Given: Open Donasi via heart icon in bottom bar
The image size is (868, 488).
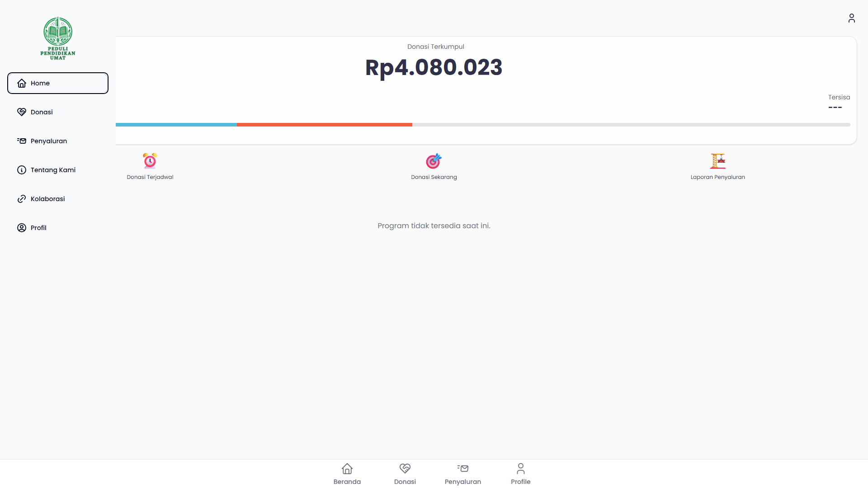Looking at the screenshot, I should (x=405, y=468).
